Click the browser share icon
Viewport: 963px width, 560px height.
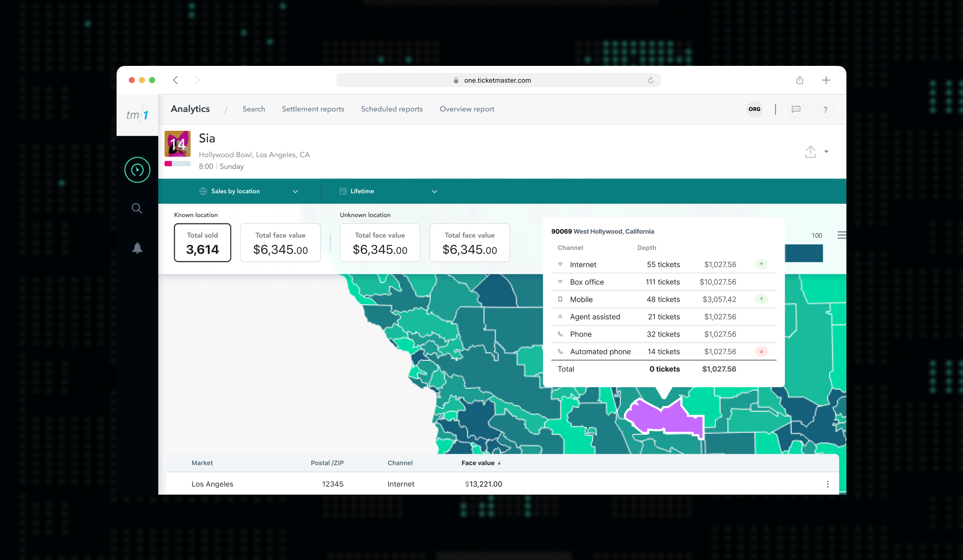(x=800, y=80)
